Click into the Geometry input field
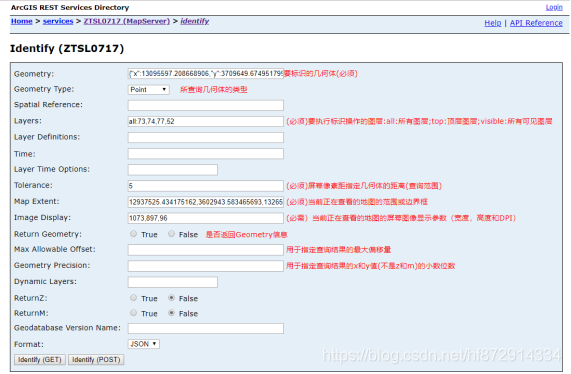The image size is (571, 374). pyautogui.click(x=206, y=74)
